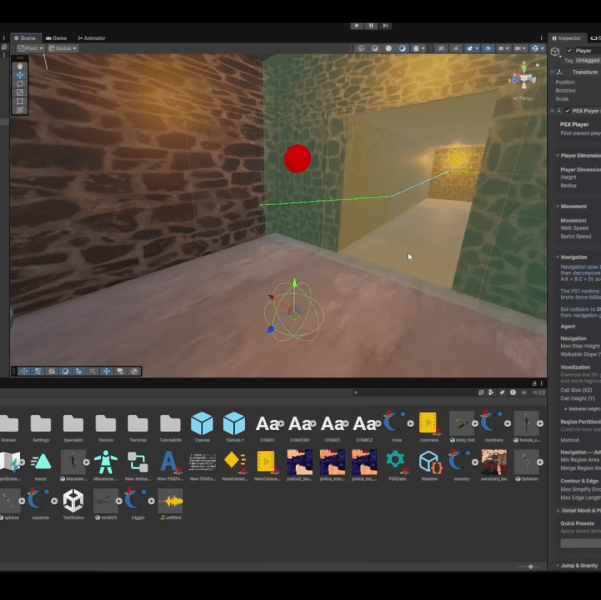The image size is (601, 600).
Task: Select the Rect transform tool
Action: (20, 102)
